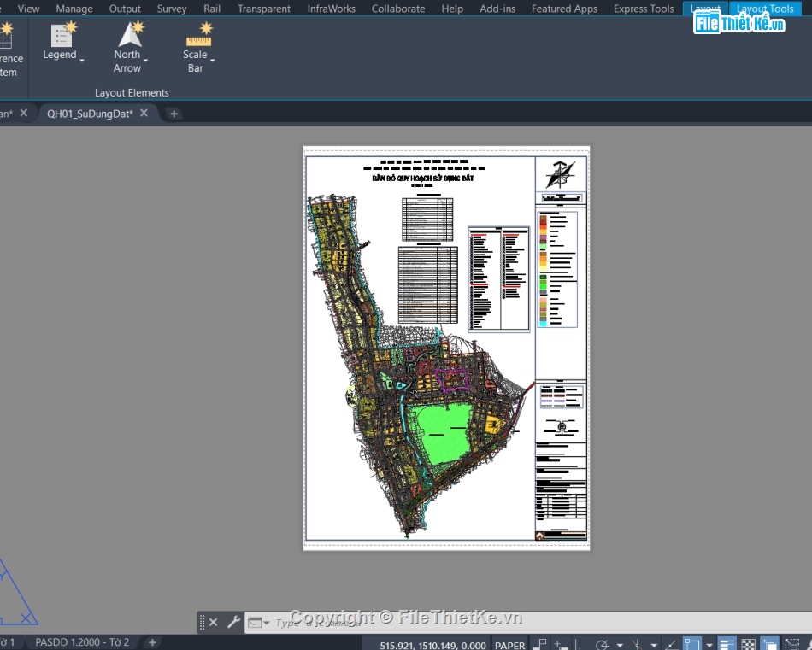Add a new layout tab with plus

[152, 642]
